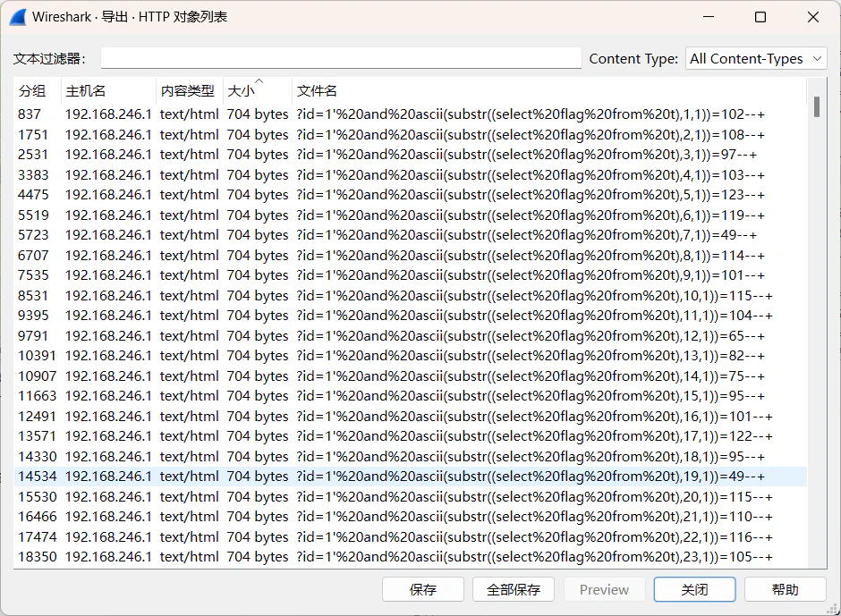Select packet 17474 row
This screenshot has height=616, width=841.
click(411, 536)
